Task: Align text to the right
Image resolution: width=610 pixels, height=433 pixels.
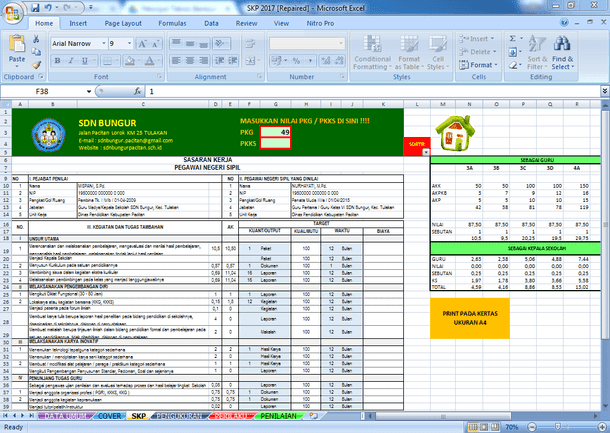Action: pyautogui.click(x=203, y=61)
